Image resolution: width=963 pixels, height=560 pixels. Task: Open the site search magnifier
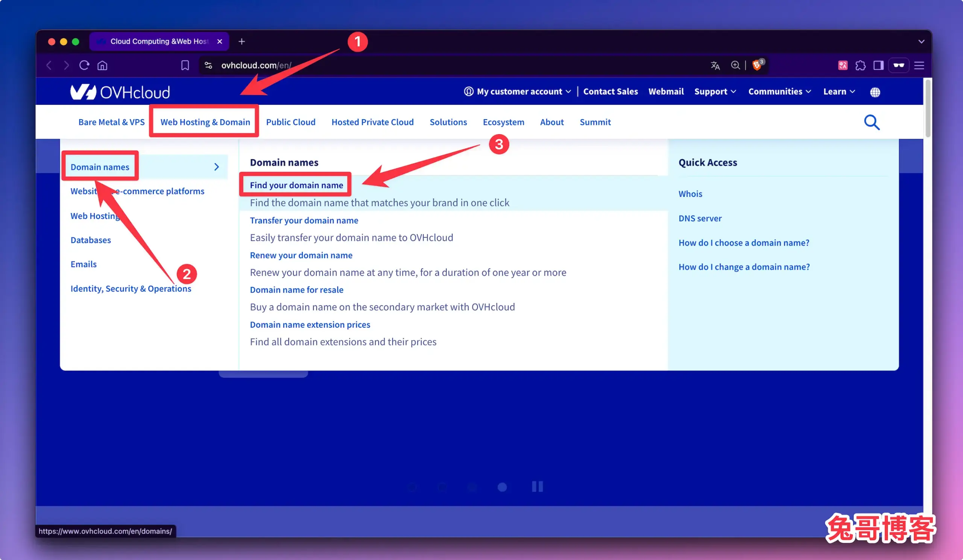[872, 122]
